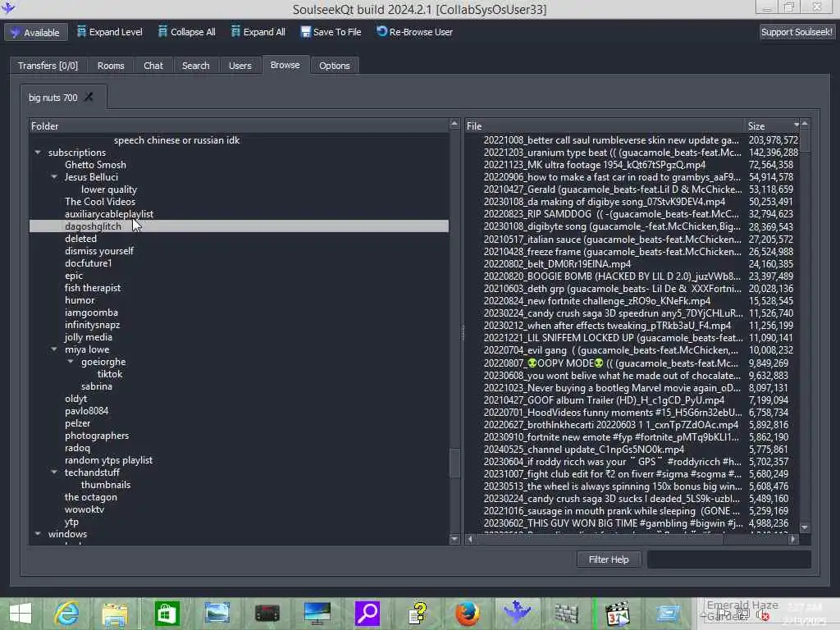Select the 'dismiss yourself' folder
Image resolution: width=840 pixels, height=630 pixels.
pos(99,251)
